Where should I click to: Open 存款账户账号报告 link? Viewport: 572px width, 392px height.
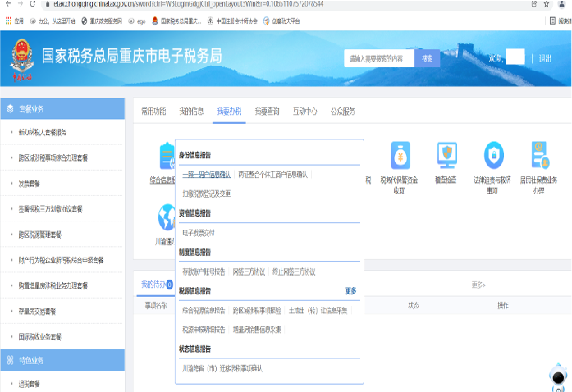(x=204, y=271)
